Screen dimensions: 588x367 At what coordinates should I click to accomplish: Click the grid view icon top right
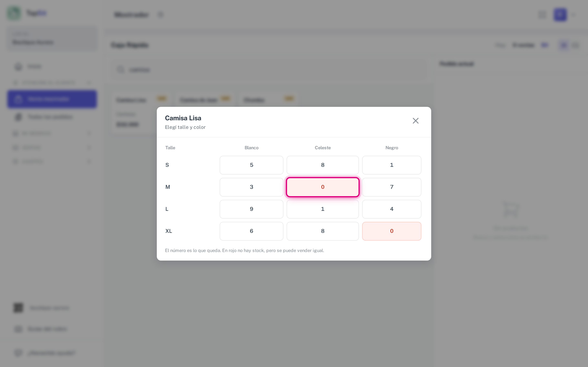click(564, 45)
